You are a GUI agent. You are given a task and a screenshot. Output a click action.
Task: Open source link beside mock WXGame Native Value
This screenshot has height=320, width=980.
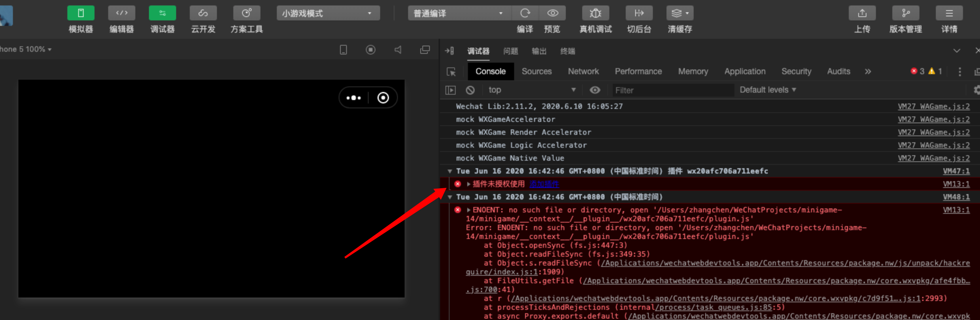click(934, 159)
